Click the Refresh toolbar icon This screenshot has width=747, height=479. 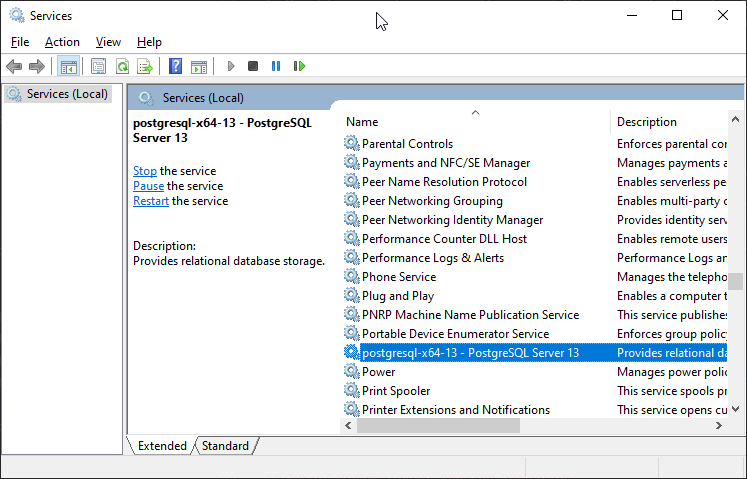(122, 67)
